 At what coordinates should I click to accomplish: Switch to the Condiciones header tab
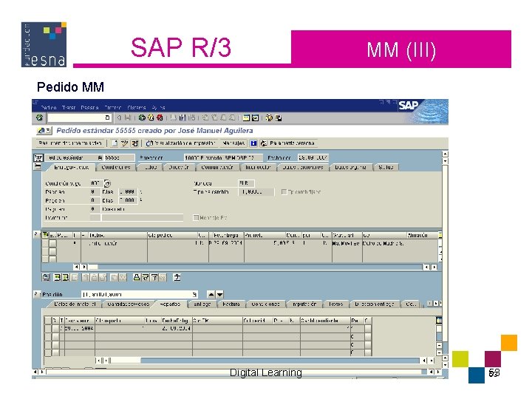point(116,167)
